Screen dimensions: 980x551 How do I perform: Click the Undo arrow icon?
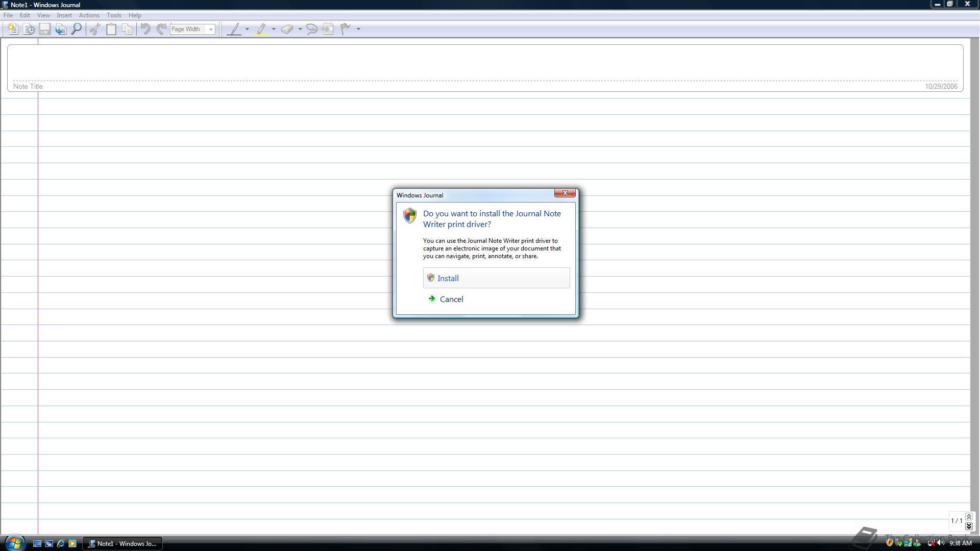[x=145, y=29]
